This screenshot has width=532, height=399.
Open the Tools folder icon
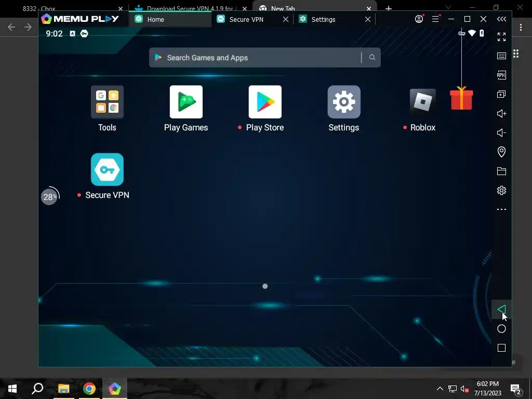point(107,102)
